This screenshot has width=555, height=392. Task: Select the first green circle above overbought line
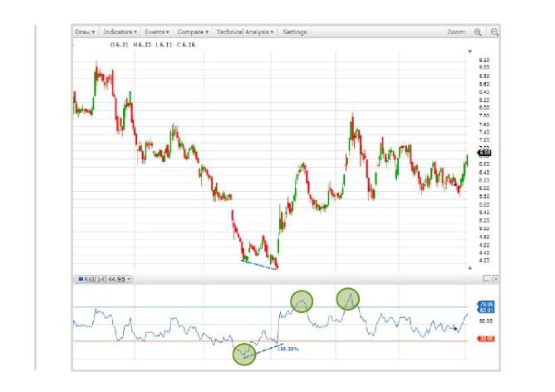tap(302, 300)
